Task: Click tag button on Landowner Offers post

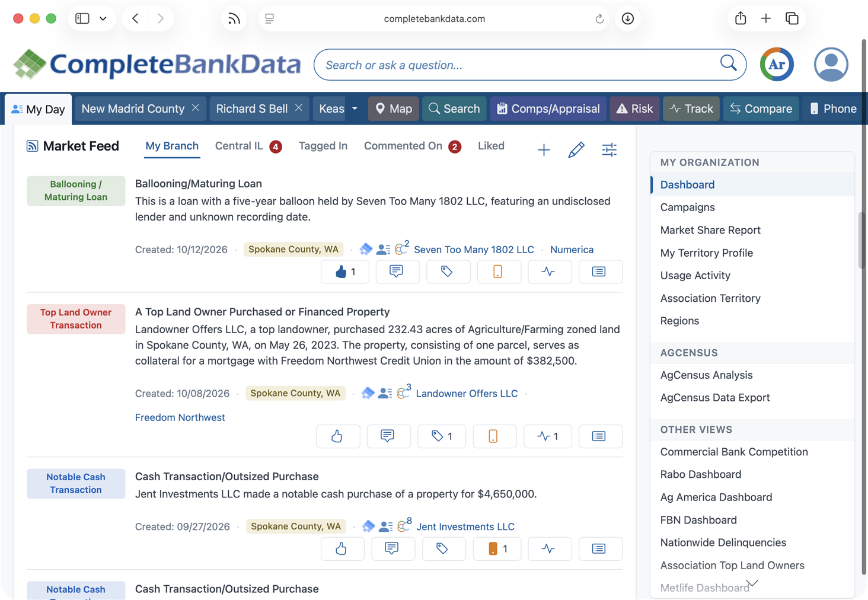Action: pos(442,436)
